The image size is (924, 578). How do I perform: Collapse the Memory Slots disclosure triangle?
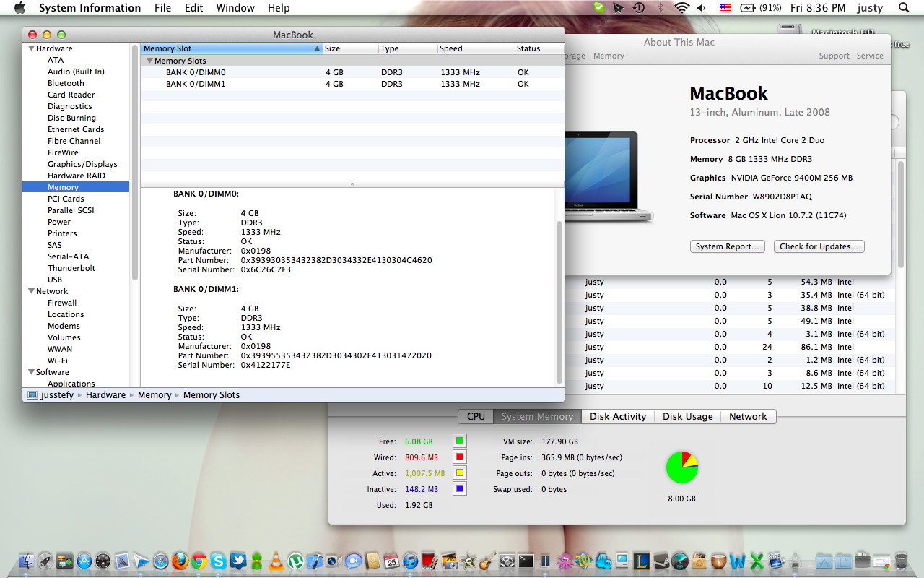(149, 61)
